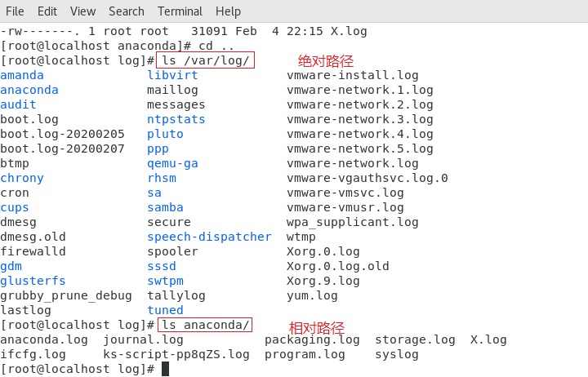
Task: Click the 'Xorg.0.log.old' file name
Action: (338, 266)
